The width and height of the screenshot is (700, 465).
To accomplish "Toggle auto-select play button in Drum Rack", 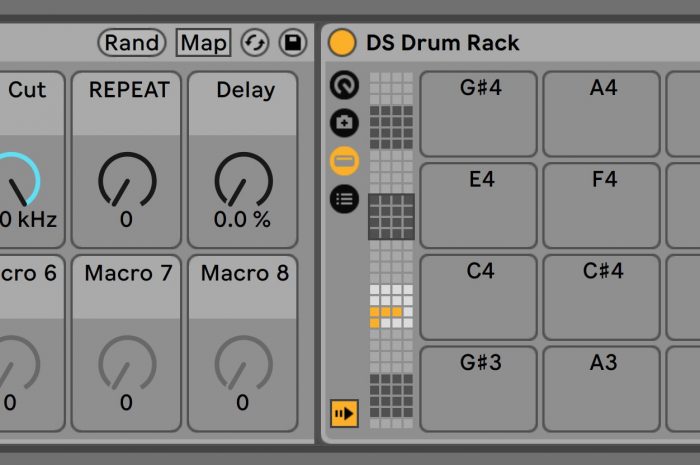I will [x=344, y=413].
